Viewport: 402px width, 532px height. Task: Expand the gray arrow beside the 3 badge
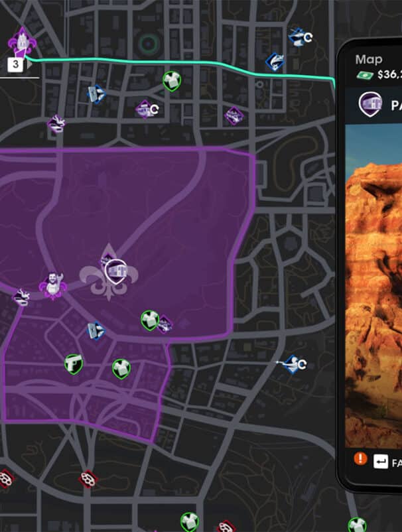click(29, 64)
